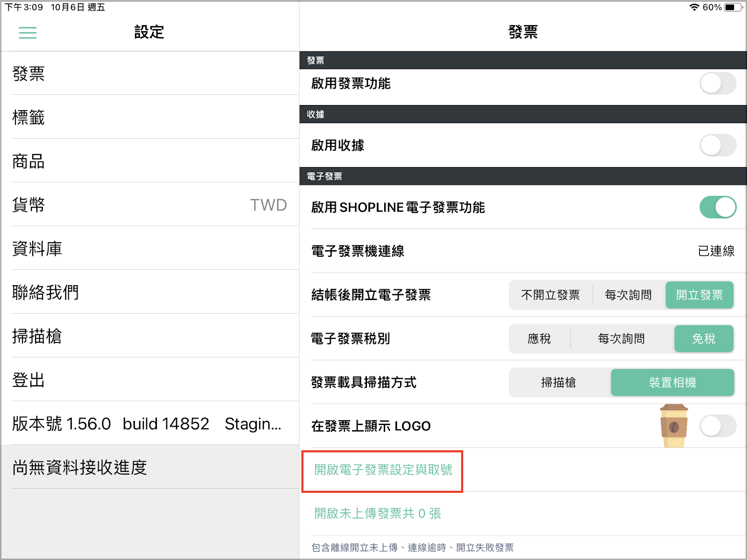
Task: Tap the battery status icon
Action: click(x=733, y=7)
